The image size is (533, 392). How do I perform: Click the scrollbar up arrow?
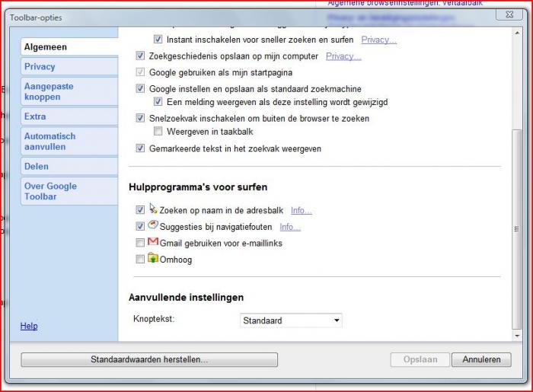[x=517, y=33]
